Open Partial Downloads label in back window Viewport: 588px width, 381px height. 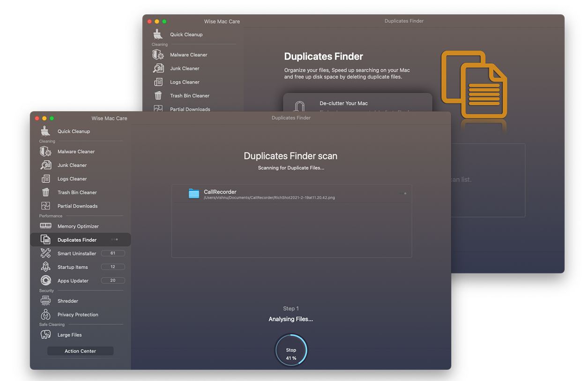[190, 109]
